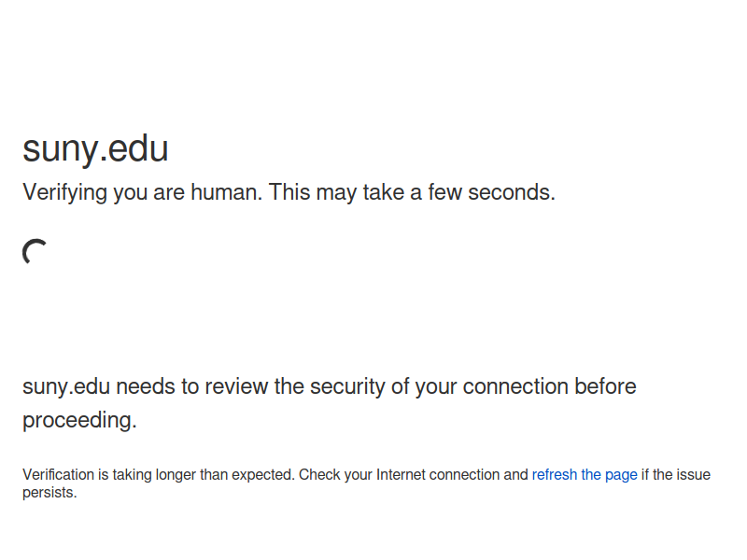Click "if the issue" after the refresh link
Image resolution: width=747 pixels, height=560 pixels.
coord(675,475)
